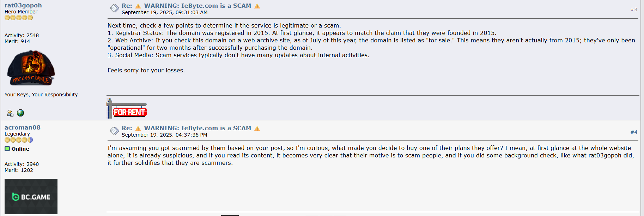
Task: Click the right warning triangle in post #3 title
Action: click(x=257, y=6)
